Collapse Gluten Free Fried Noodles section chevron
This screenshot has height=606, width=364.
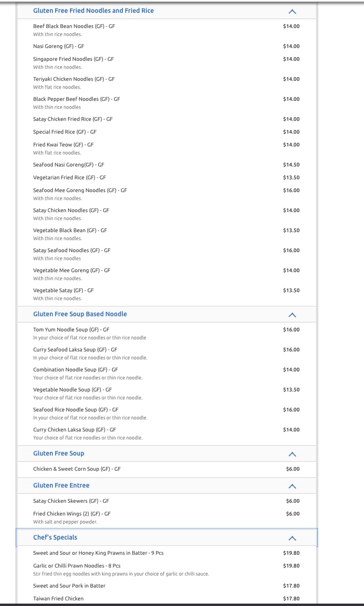tap(292, 12)
